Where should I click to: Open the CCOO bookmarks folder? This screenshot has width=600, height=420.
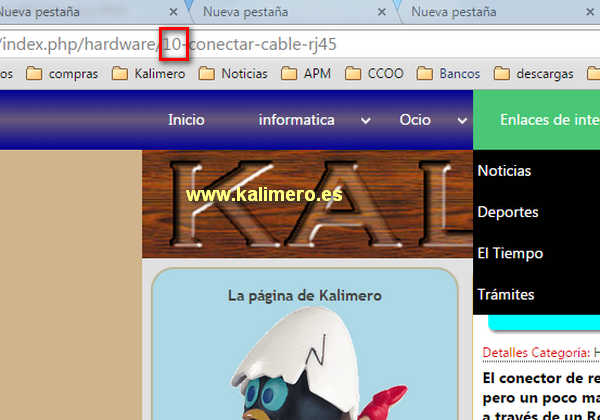(374, 73)
